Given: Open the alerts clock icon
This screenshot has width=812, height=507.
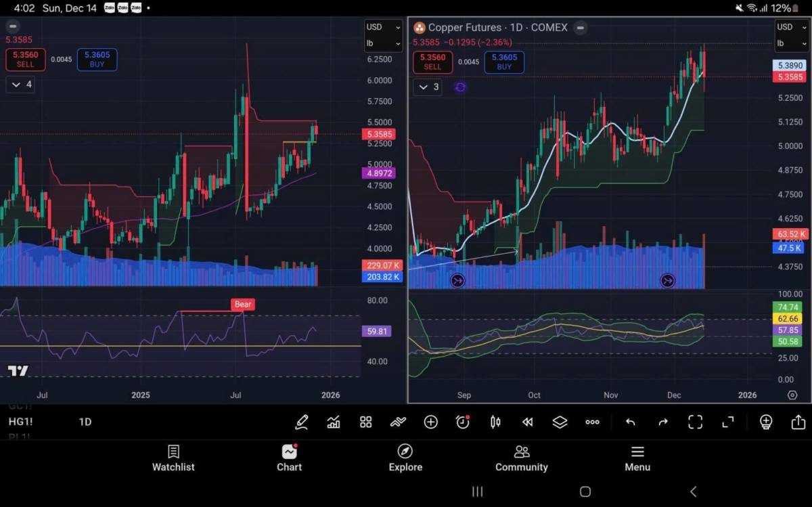Looking at the screenshot, I should tap(463, 422).
